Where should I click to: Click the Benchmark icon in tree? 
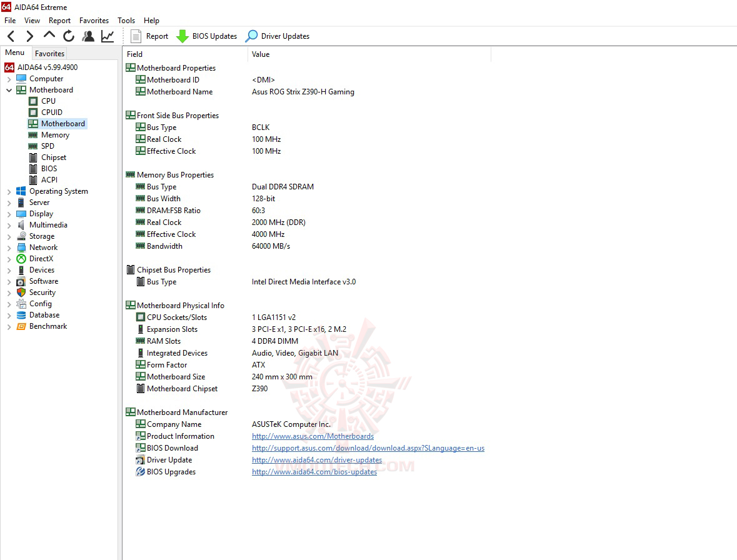(x=21, y=326)
